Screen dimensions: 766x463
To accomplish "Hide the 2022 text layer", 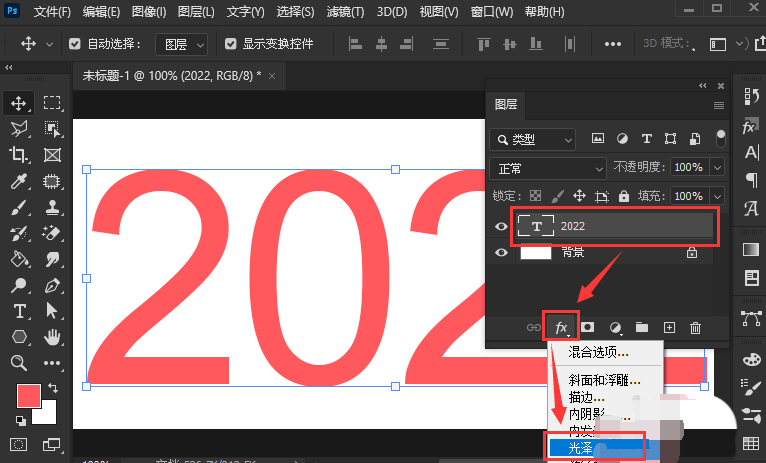I will click(501, 226).
